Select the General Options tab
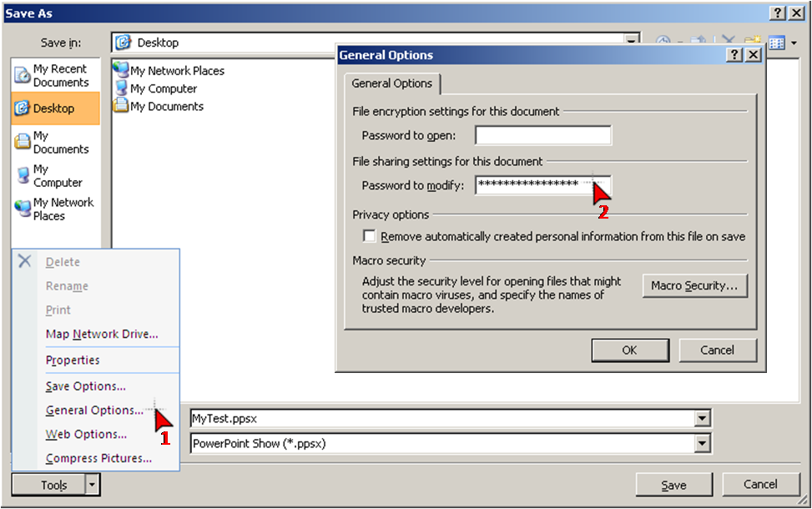Screen dimensions: 812x509 pos(392,83)
